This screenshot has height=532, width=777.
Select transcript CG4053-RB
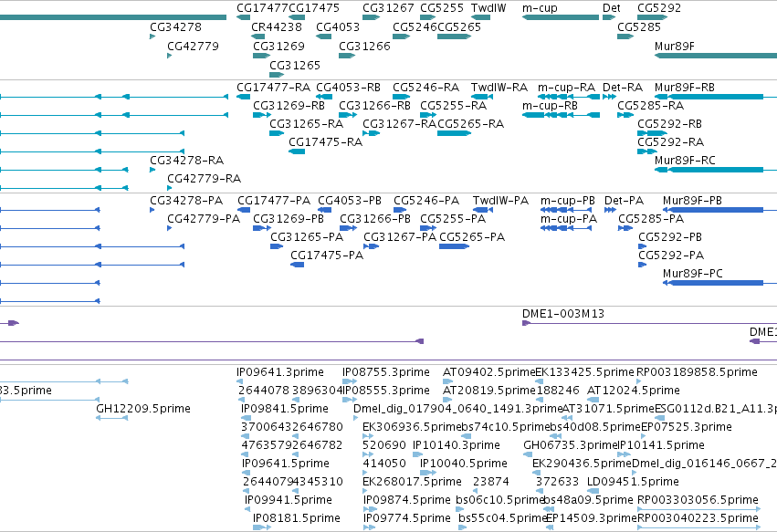(323, 97)
